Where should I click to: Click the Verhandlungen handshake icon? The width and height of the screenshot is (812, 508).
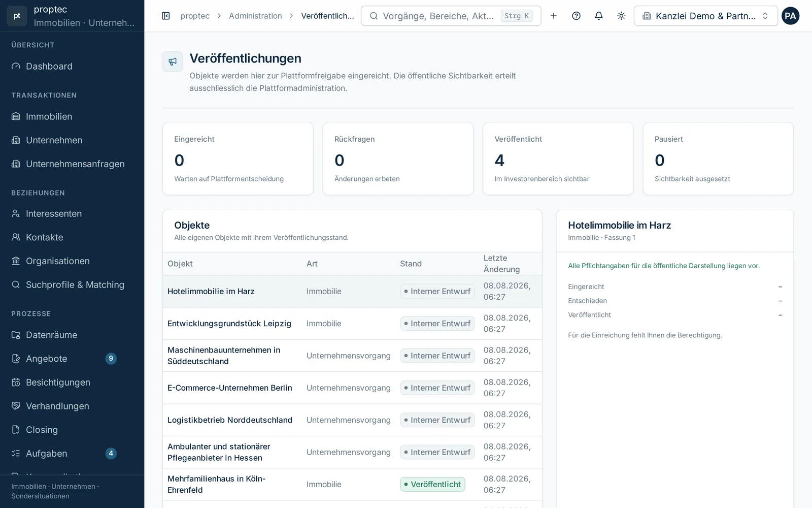[16, 406]
